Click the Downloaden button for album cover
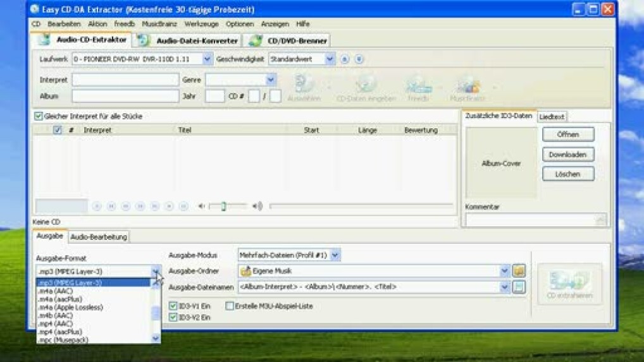The width and height of the screenshot is (644, 362). [567, 154]
